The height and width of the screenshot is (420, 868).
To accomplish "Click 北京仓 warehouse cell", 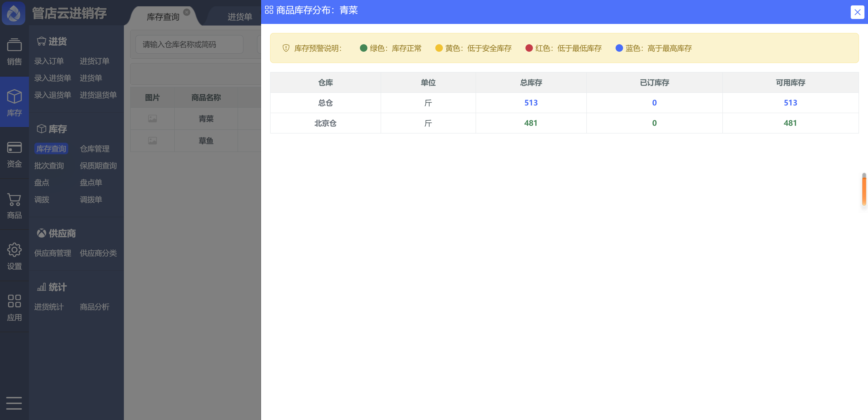I will click(325, 123).
